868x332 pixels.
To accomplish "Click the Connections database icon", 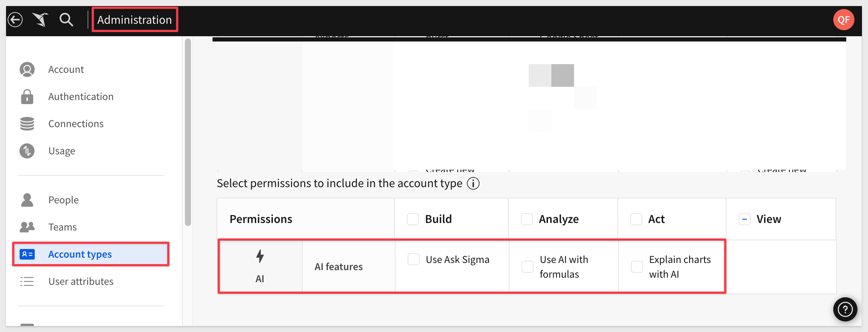I will (x=27, y=124).
